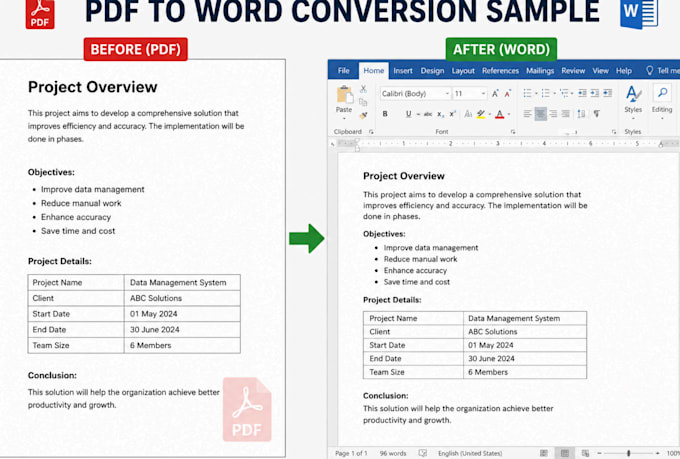Apply red font color button
The image size is (680, 459).
click(x=500, y=114)
